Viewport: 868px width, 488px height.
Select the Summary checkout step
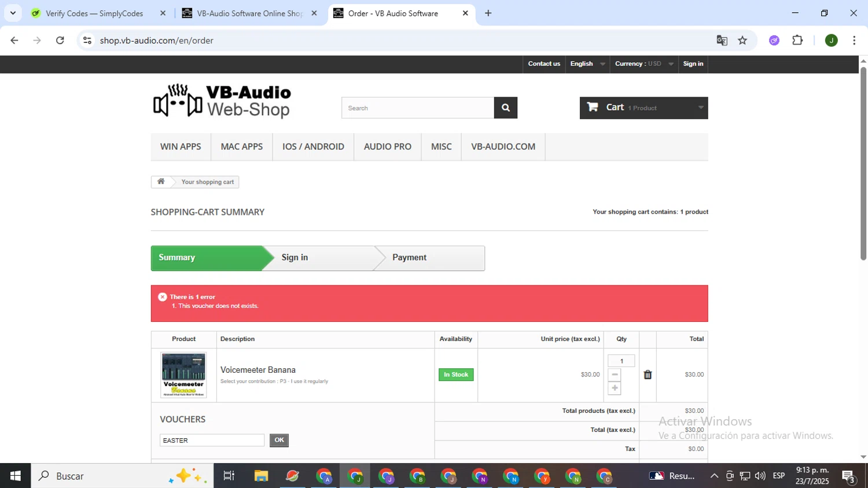pyautogui.click(x=206, y=258)
